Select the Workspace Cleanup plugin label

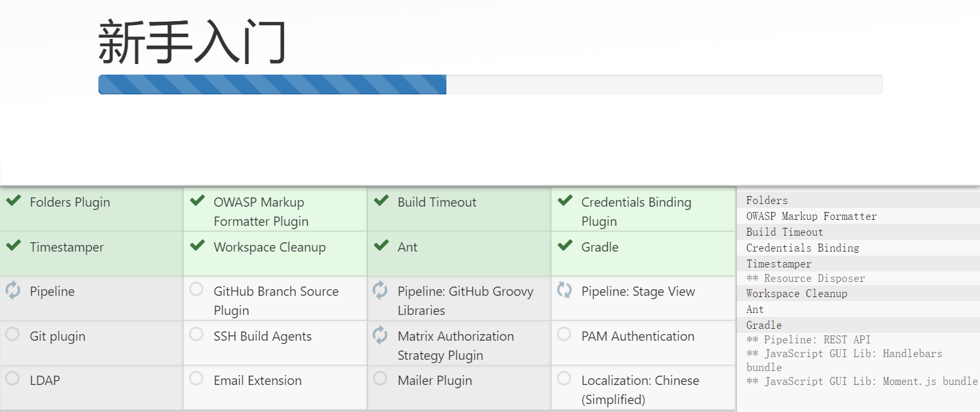pyautogui.click(x=269, y=247)
